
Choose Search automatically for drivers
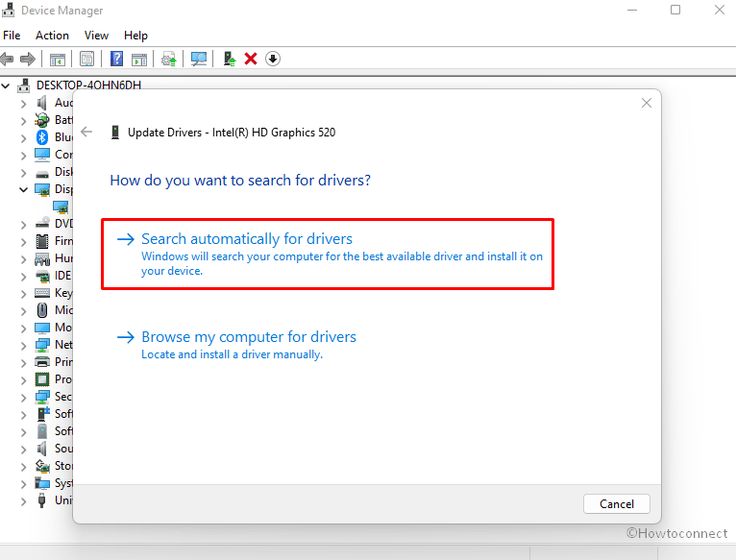(x=328, y=254)
